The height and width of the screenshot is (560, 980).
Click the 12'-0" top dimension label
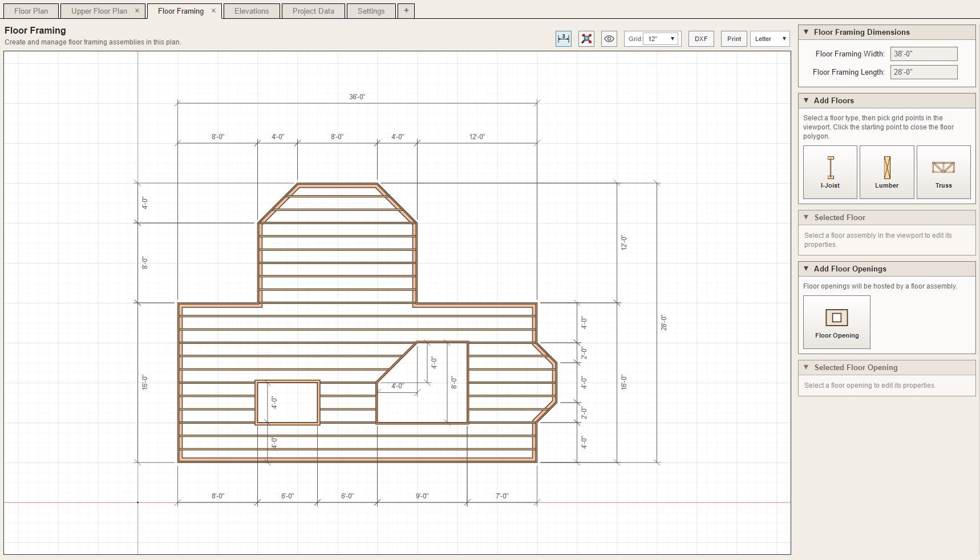pos(477,137)
